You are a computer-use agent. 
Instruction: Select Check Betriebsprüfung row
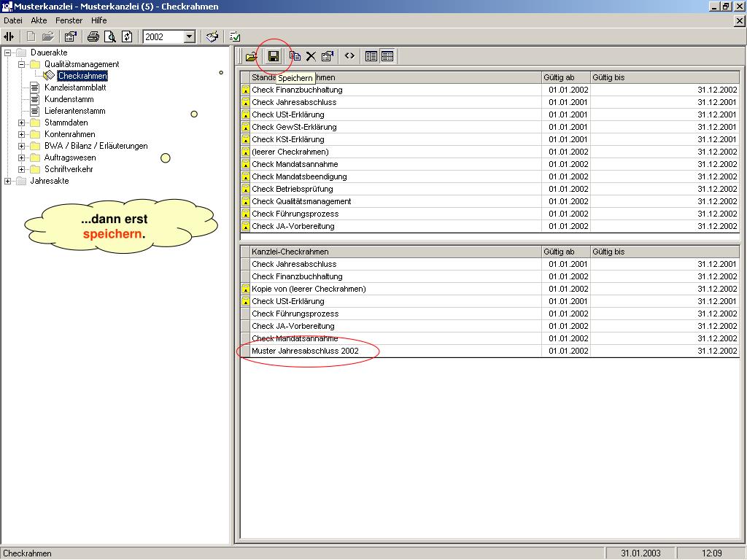[489, 189]
